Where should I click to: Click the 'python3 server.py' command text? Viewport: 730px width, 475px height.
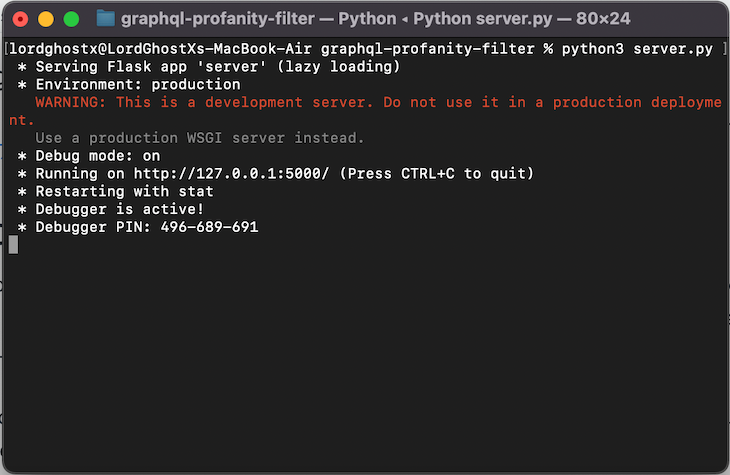[x=637, y=49]
